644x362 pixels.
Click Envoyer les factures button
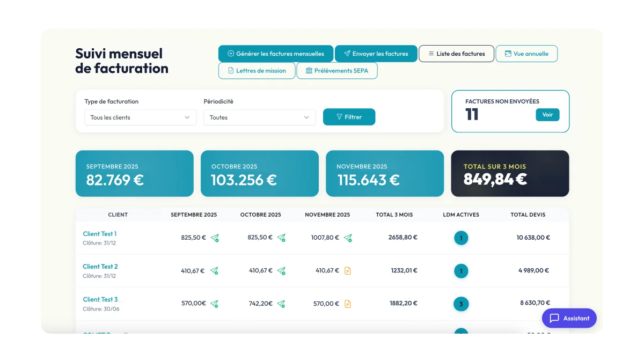point(376,54)
